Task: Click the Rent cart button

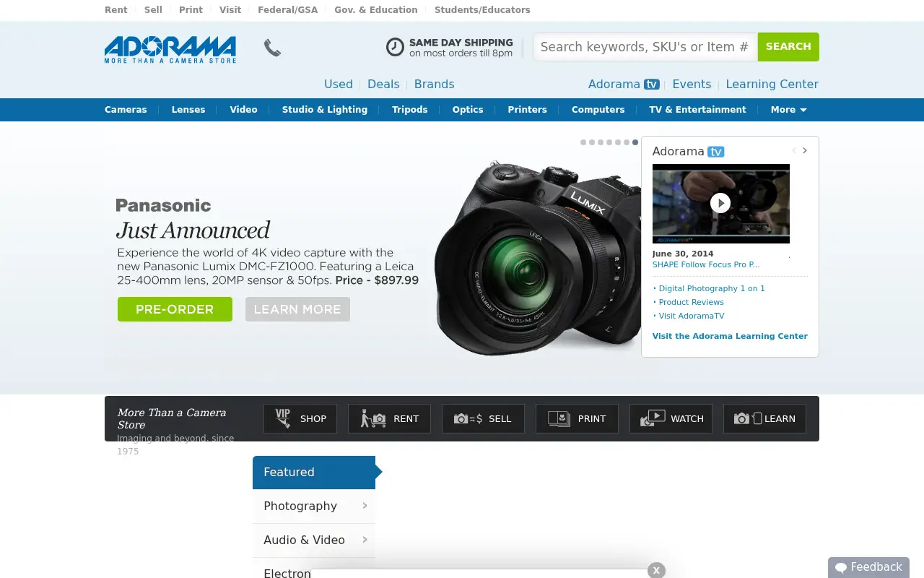Action: pos(389,418)
